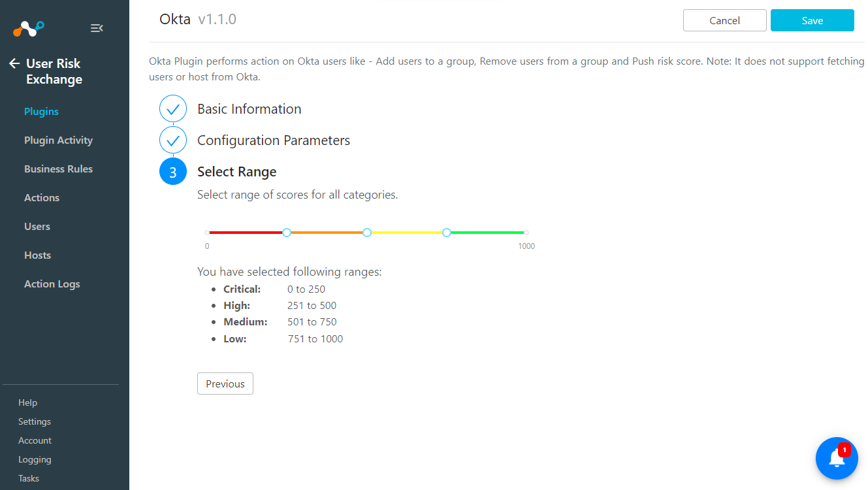Click the step 3 circle indicator
Image resolution: width=868 pixels, height=490 pixels.
point(173,172)
